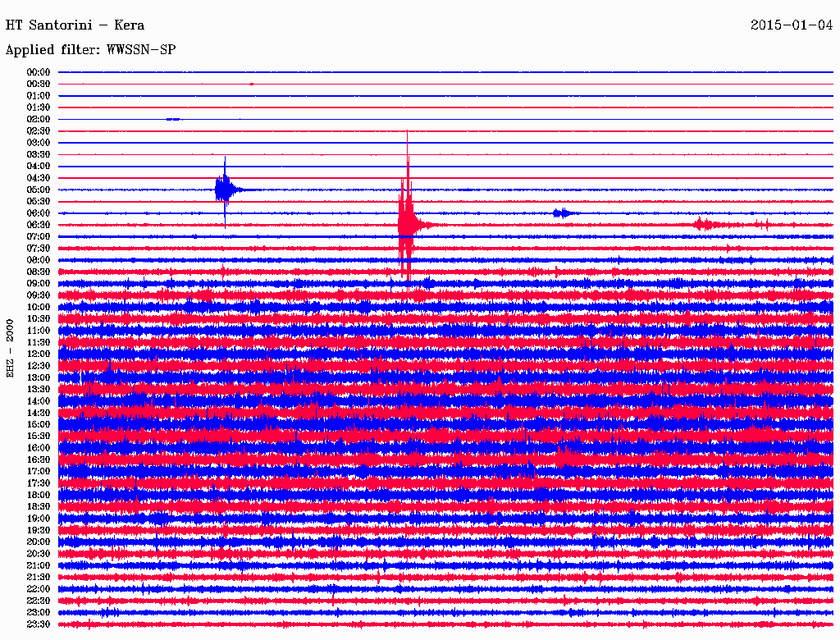Click the 02:00 time label

click(39, 120)
